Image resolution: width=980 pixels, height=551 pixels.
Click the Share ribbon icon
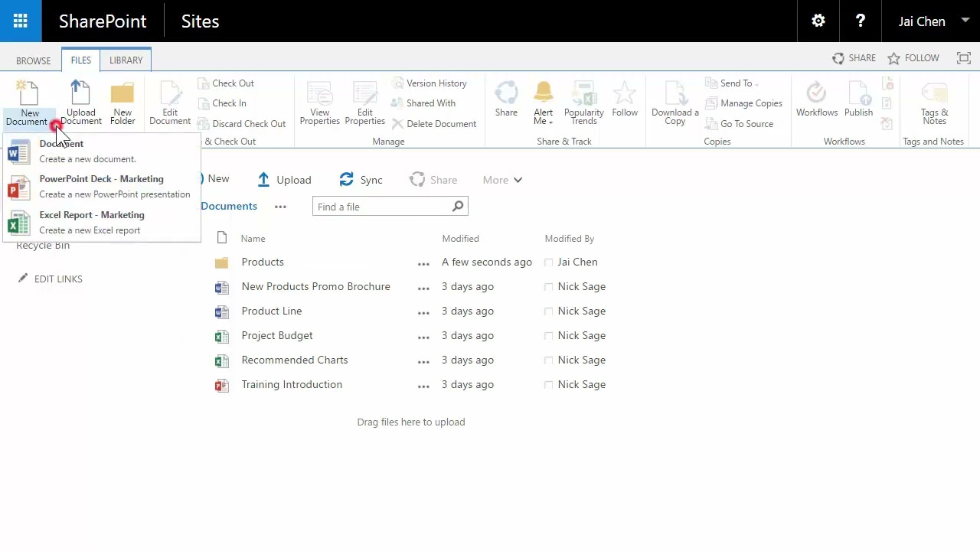[506, 93]
